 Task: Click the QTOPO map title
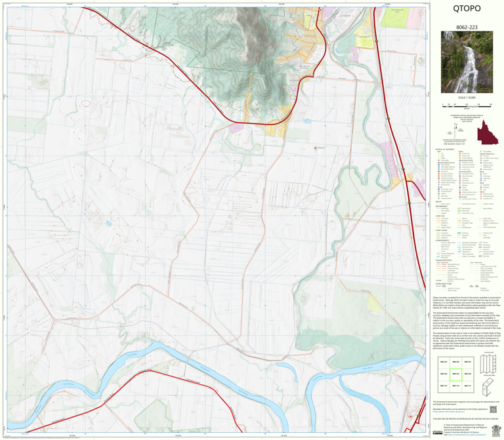[467, 9]
